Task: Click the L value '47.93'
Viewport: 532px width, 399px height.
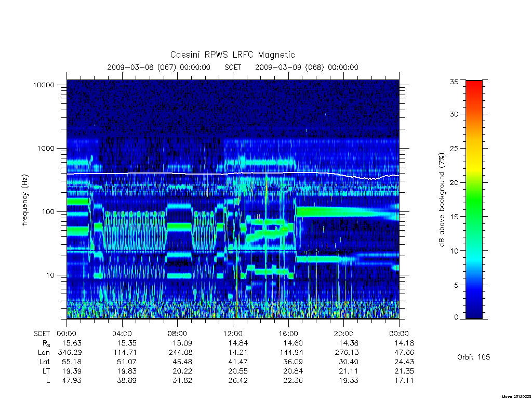Action: click(72, 380)
